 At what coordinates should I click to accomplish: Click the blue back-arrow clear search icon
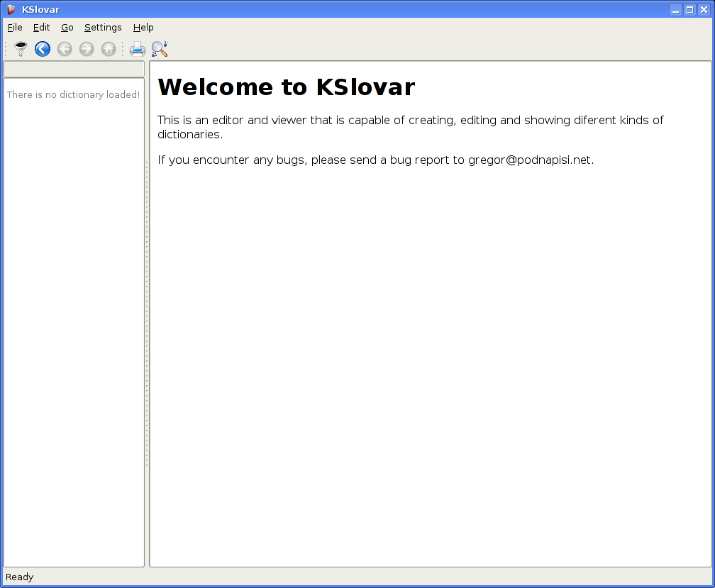pyautogui.click(x=43, y=49)
